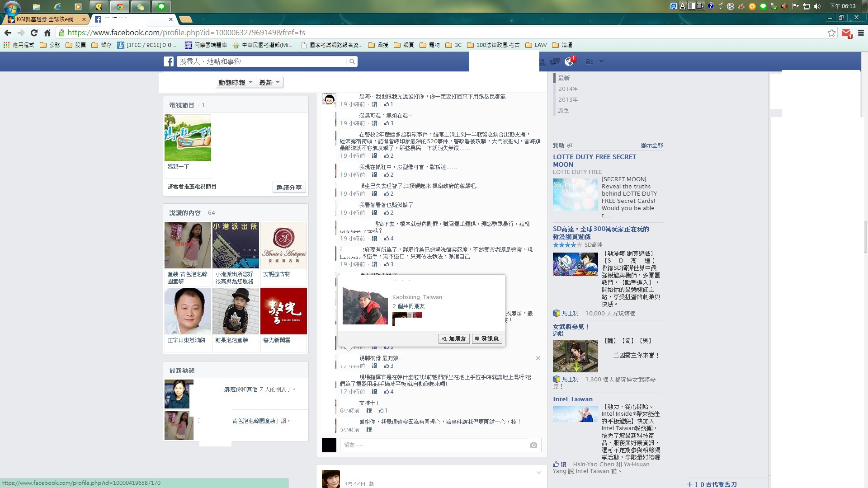868x488 pixels.
Task: Click the 邀請分享 button
Action: point(289,188)
